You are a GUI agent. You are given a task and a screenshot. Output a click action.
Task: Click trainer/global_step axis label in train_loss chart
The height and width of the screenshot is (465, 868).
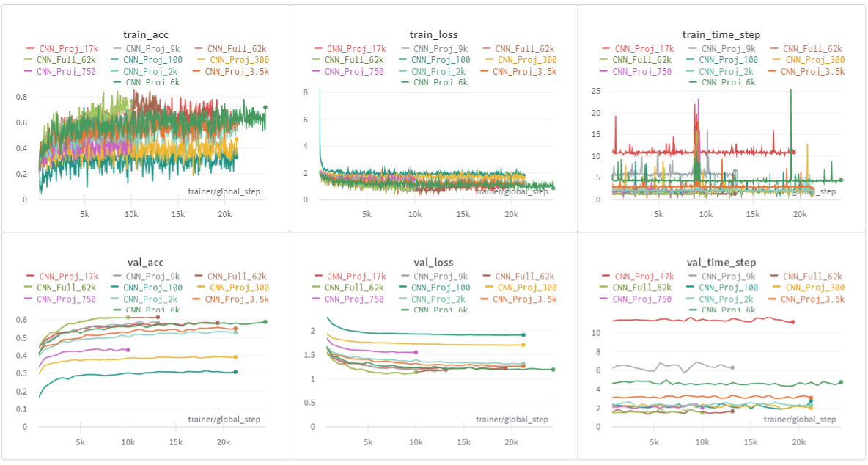click(512, 191)
